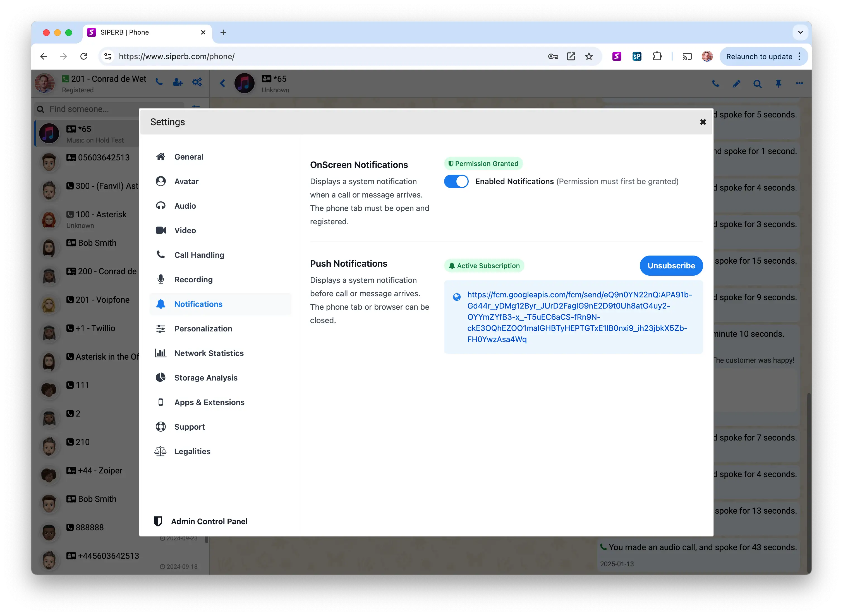Click Conrad de Wet profile avatar
The image size is (843, 616).
[45, 83]
